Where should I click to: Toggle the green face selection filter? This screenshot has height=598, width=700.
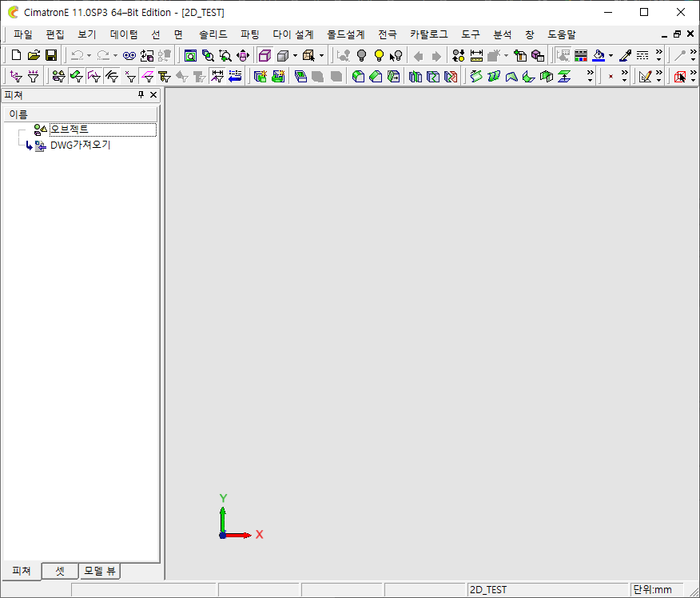coord(77,77)
